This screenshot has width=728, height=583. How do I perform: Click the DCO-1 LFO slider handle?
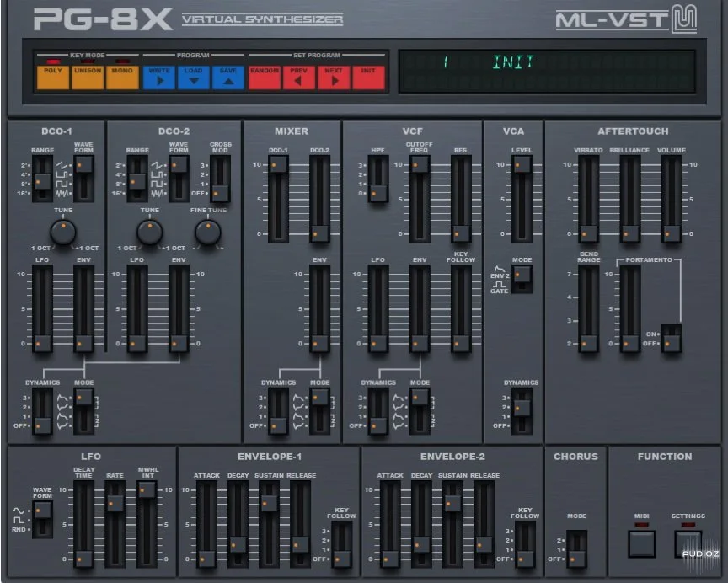point(42,344)
